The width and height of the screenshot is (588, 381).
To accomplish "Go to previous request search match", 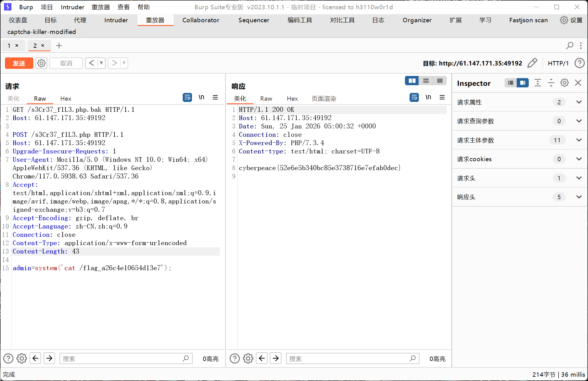I will tap(35, 358).
